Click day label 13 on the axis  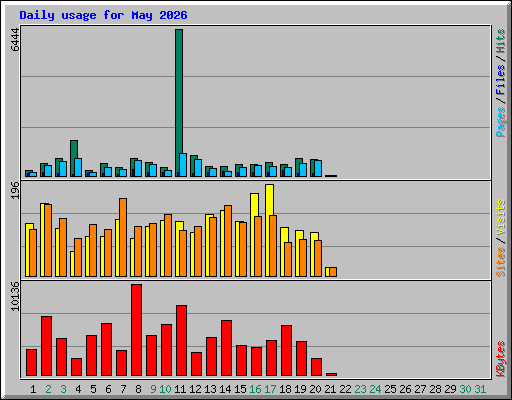point(210,389)
